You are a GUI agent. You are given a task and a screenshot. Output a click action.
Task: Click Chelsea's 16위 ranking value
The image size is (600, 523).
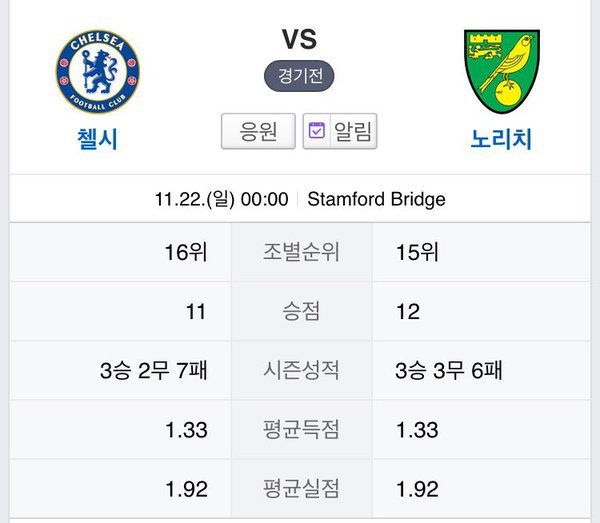186,253
